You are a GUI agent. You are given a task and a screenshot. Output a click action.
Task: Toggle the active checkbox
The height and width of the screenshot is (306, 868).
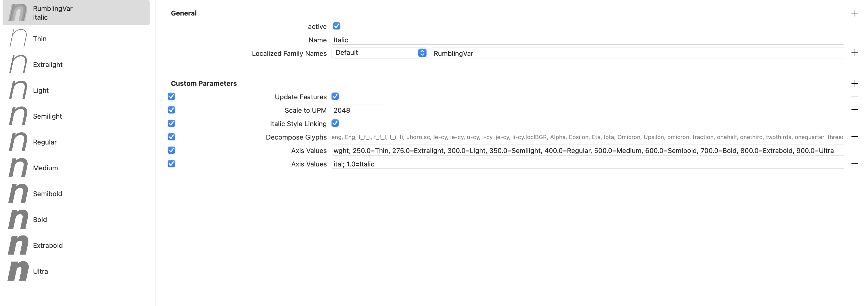click(x=336, y=26)
